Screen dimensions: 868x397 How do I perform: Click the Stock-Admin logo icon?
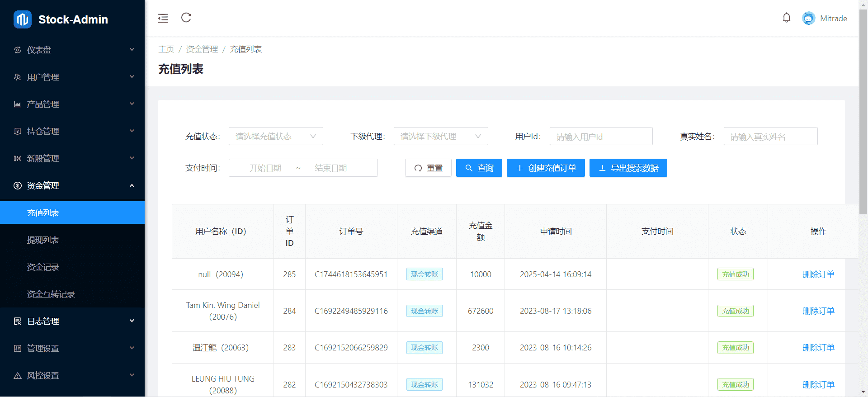click(x=23, y=19)
